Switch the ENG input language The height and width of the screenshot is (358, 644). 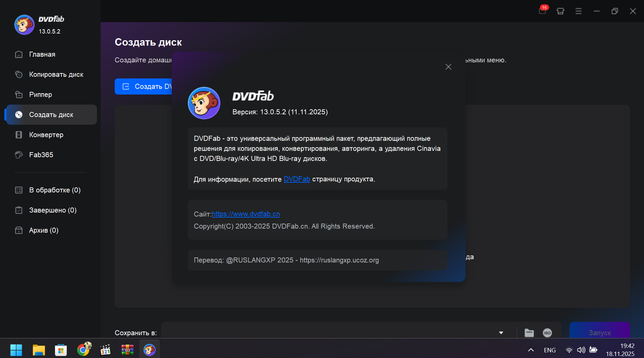tap(550, 350)
